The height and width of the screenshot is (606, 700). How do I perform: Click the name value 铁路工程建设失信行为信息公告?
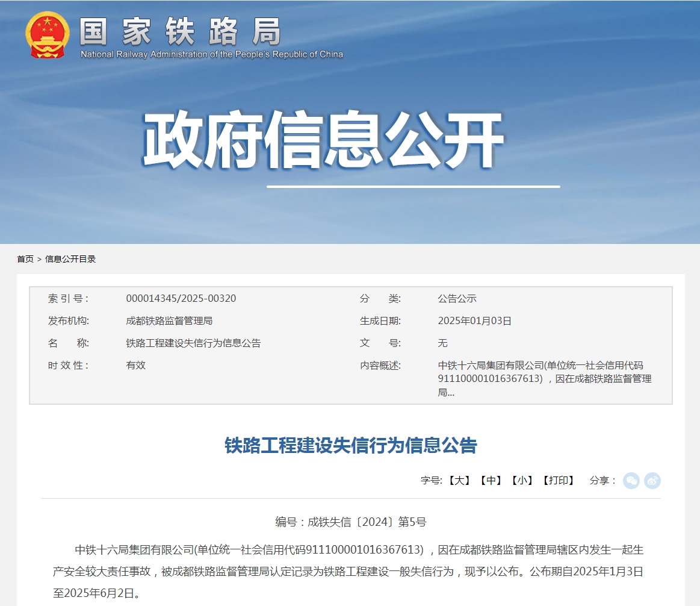[193, 343]
